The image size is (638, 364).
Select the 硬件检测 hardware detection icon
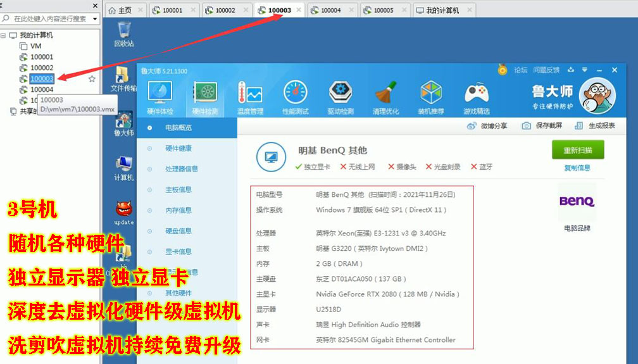(205, 97)
